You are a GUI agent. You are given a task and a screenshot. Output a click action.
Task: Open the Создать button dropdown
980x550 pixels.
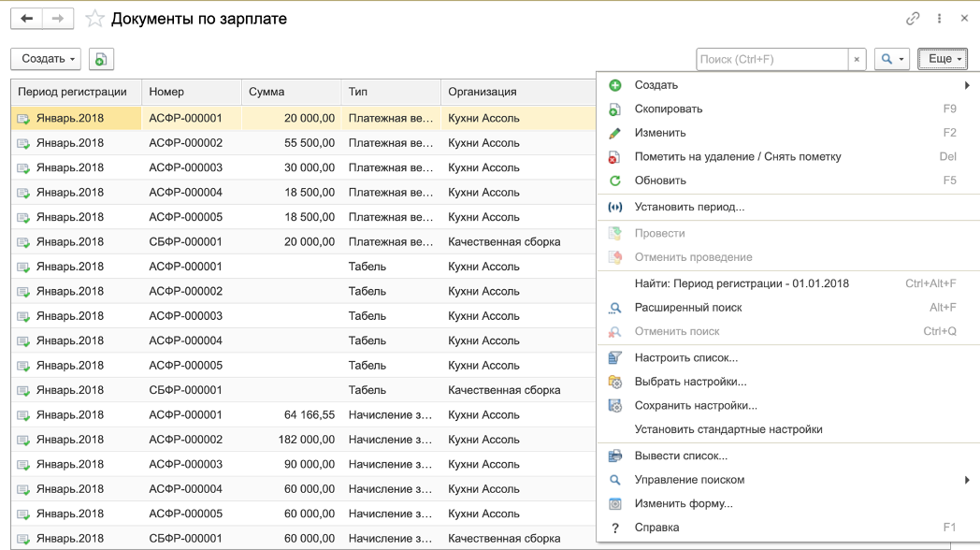46,59
